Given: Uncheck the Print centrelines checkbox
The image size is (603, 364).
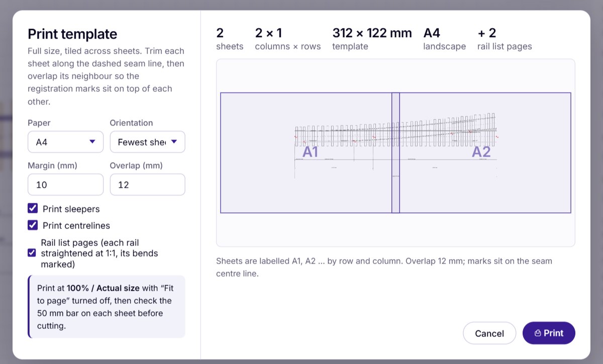Looking at the screenshot, I should 33,225.
